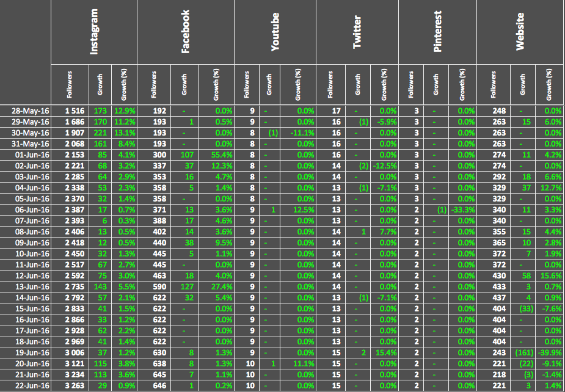
Task: Select Youtube growth percent cell 11.1%
Action: coord(298,364)
